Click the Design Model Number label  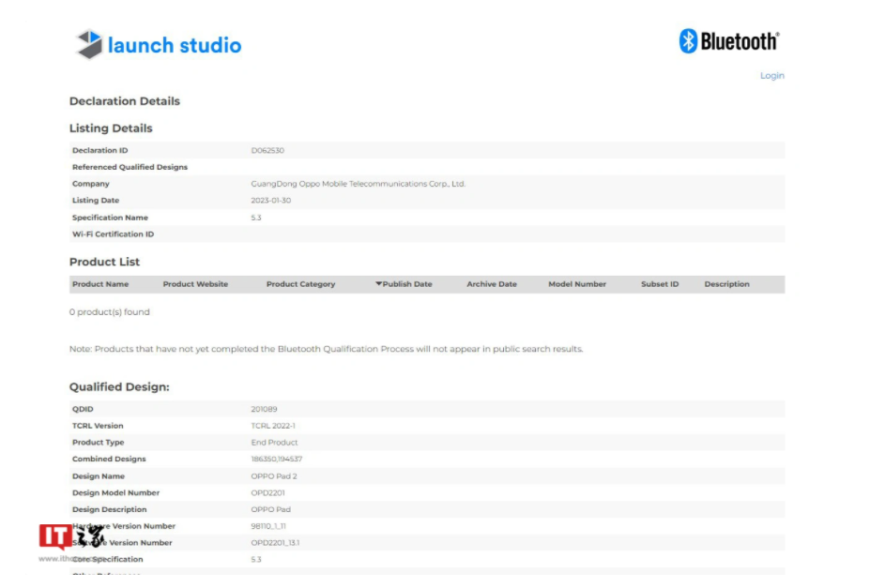coord(115,492)
